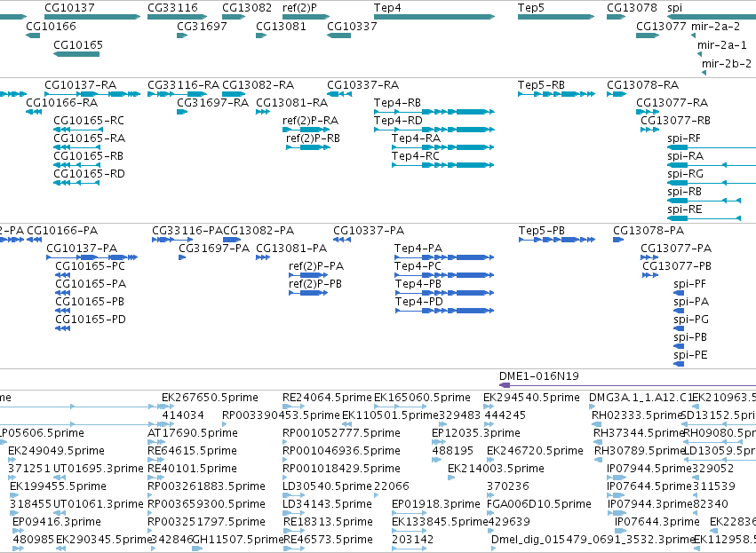Viewport: 756px width, 553px height.
Task: Open the CG13081 gene label
Action: click(281, 26)
